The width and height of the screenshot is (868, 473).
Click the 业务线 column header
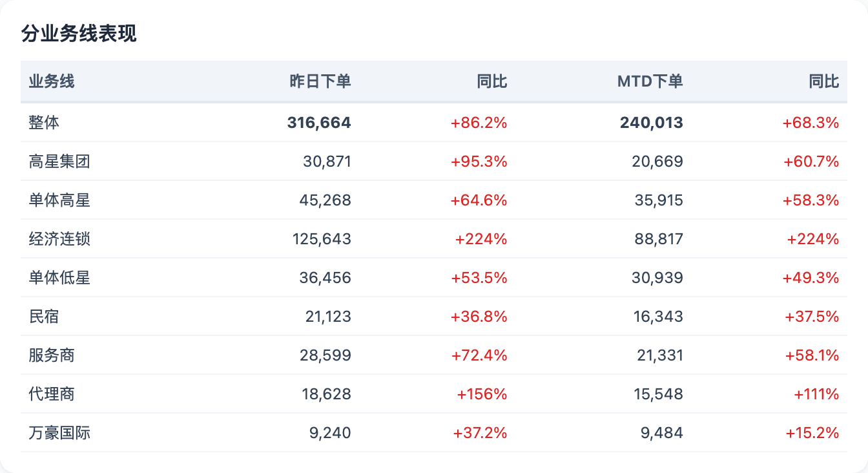tap(52, 81)
